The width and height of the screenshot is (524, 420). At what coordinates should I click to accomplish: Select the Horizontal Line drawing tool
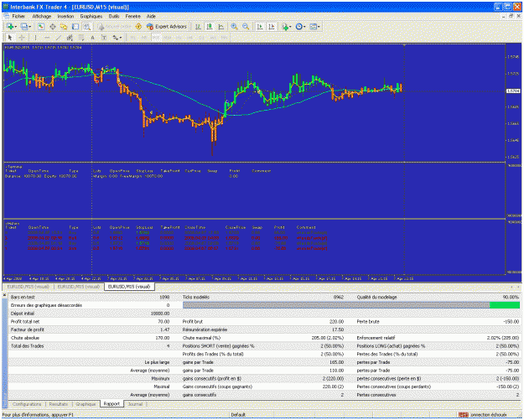pyautogui.click(x=47, y=38)
